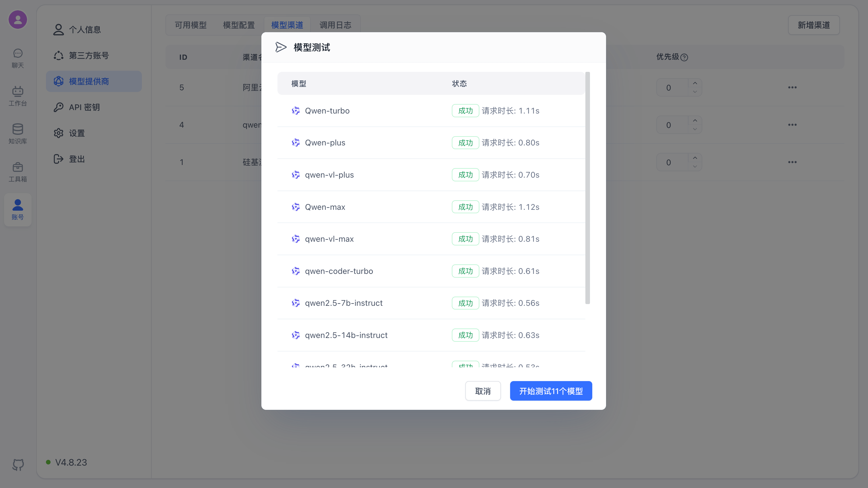Switch to the 模型配置 tab

[239, 25]
